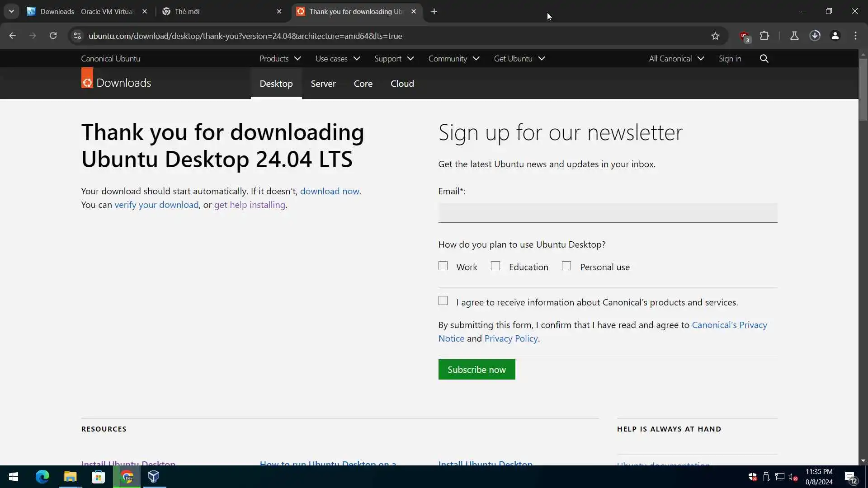Reload the page with the refresh icon
Image resolution: width=868 pixels, height=488 pixels.
[x=53, y=36]
